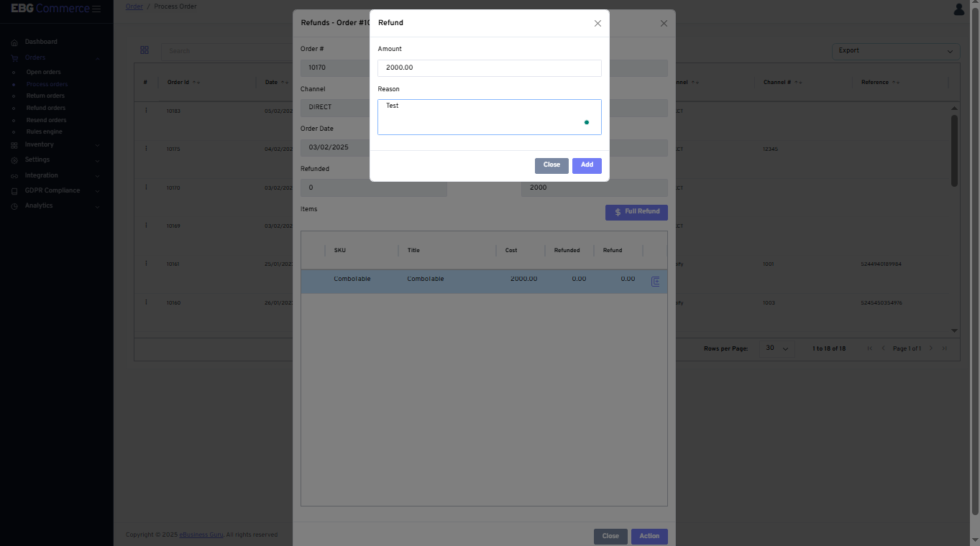Click the Add button in Refund dialog

tap(587, 165)
